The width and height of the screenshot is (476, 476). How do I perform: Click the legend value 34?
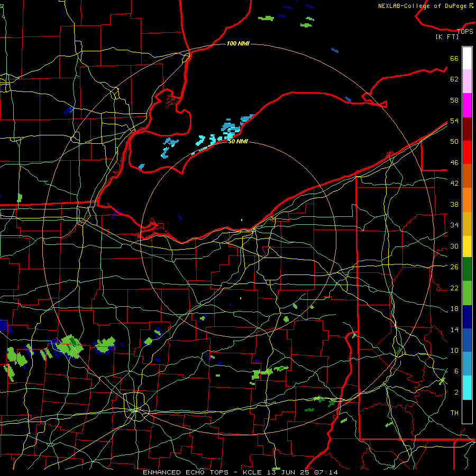454,225
